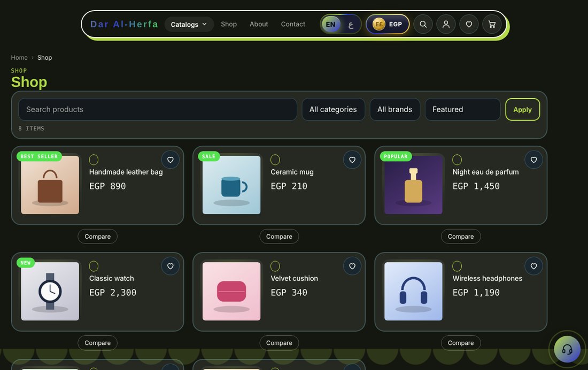
Task: Compare the Velvet cushion
Action: click(x=279, y=343)
